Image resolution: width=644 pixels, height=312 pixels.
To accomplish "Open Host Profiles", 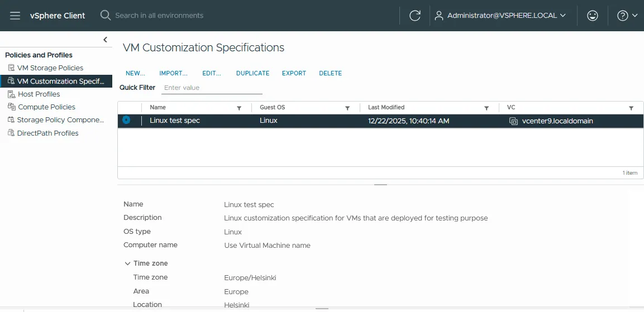I will (x=39, y=94).
